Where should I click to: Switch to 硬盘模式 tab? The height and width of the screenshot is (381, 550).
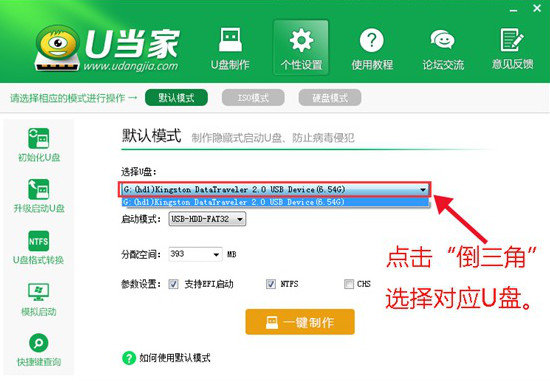tap(330, 98)
